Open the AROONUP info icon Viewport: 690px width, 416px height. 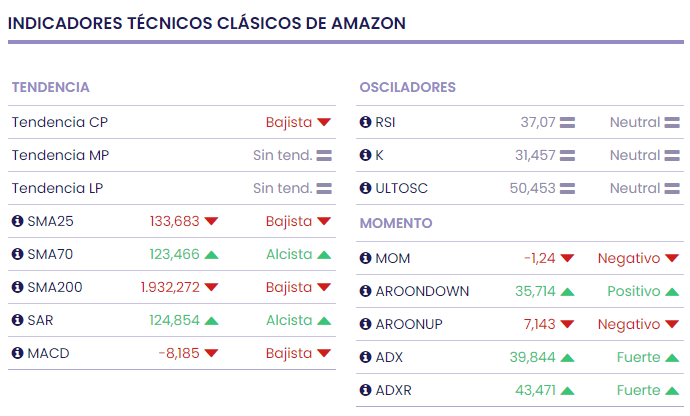[365, 325]
